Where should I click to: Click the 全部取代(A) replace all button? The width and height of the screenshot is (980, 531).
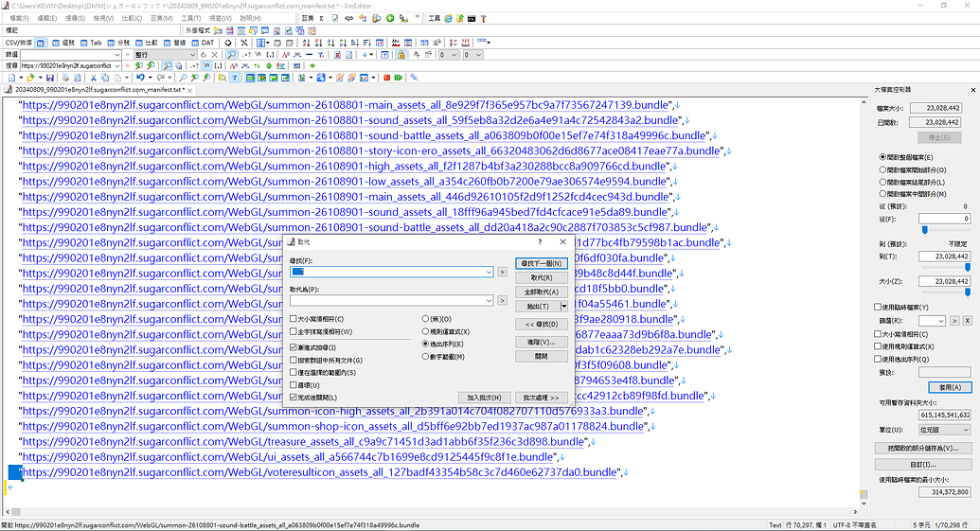541,292
